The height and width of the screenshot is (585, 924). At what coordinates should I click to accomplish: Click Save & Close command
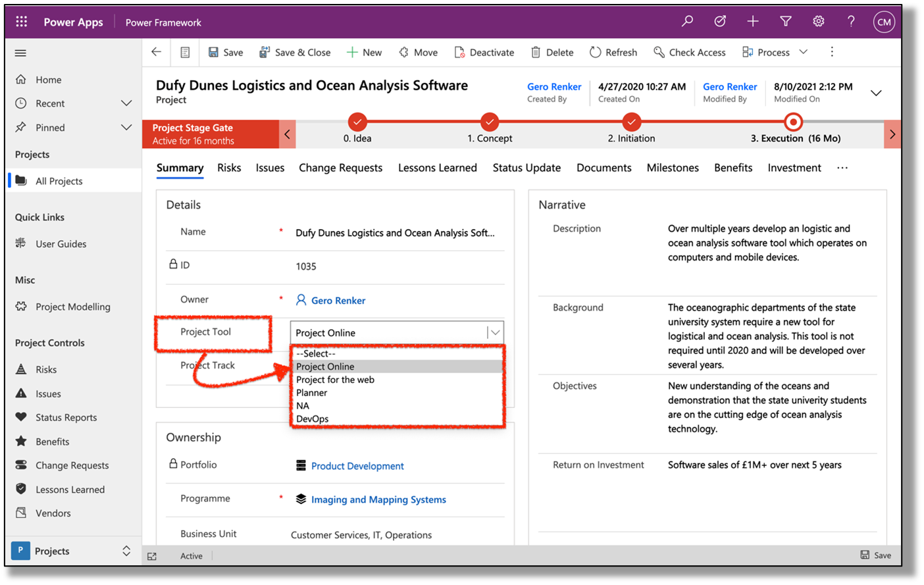295,52
